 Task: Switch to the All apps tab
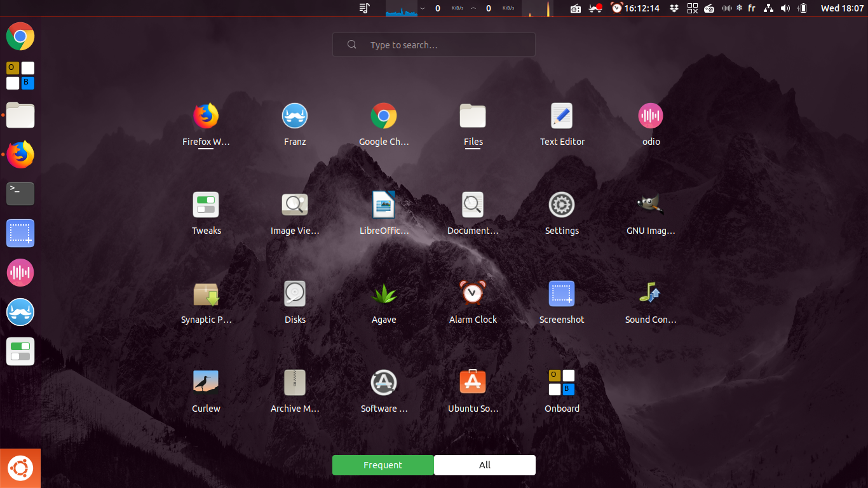(485, 465)
